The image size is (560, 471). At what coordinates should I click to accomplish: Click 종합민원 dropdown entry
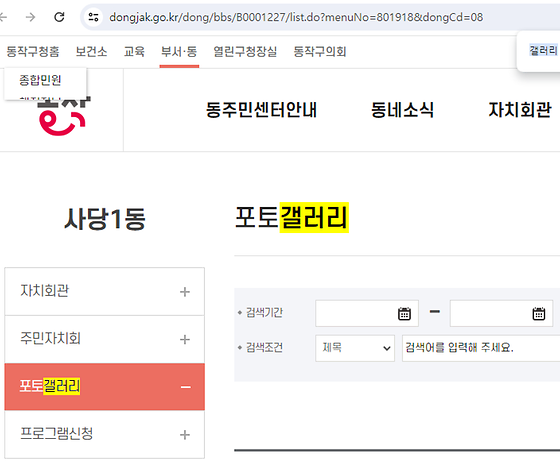tap(40, 80)
